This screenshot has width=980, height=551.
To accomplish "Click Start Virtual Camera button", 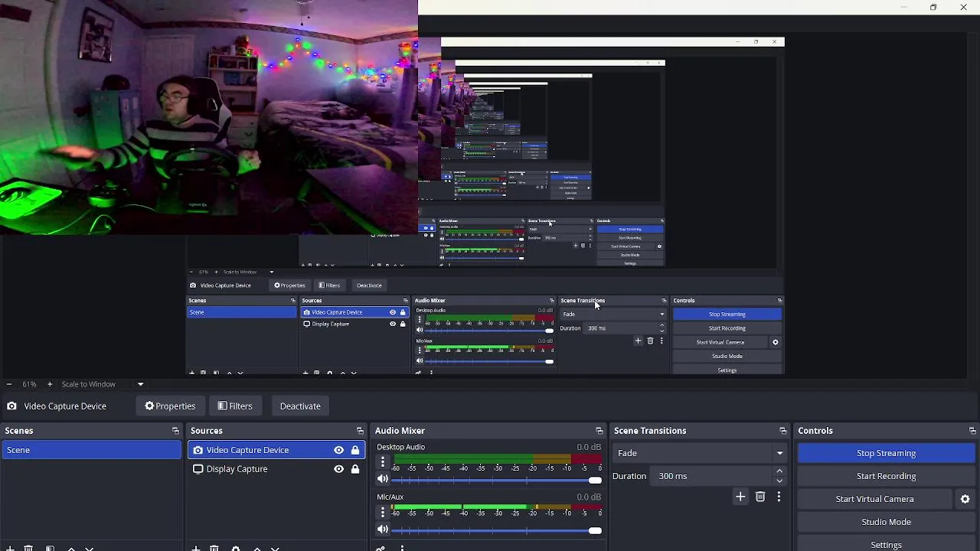I will pyautogui.click(x=874, y=499).
